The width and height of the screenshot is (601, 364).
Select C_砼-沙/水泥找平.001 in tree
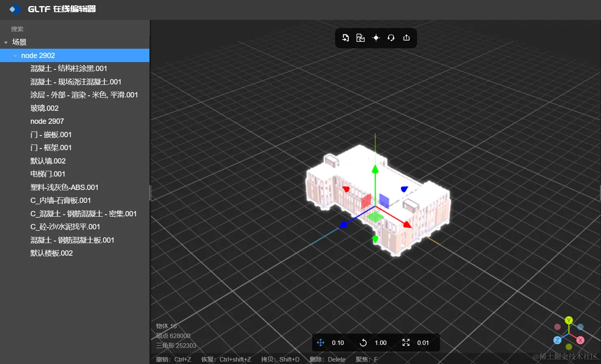click(75, 227)
